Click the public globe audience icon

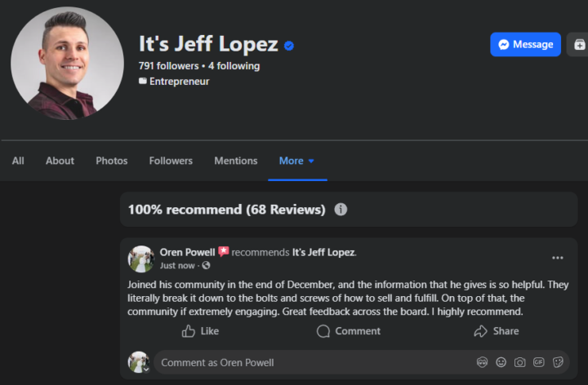206,266
